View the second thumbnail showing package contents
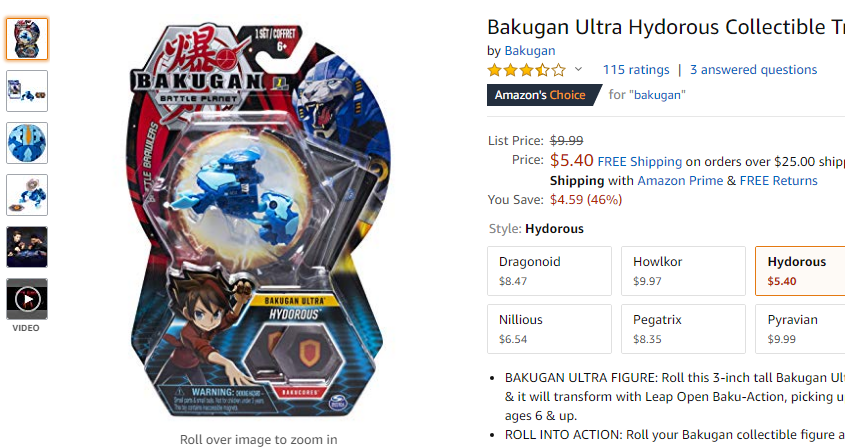The image size is (845, 447). tap(27, 91)
